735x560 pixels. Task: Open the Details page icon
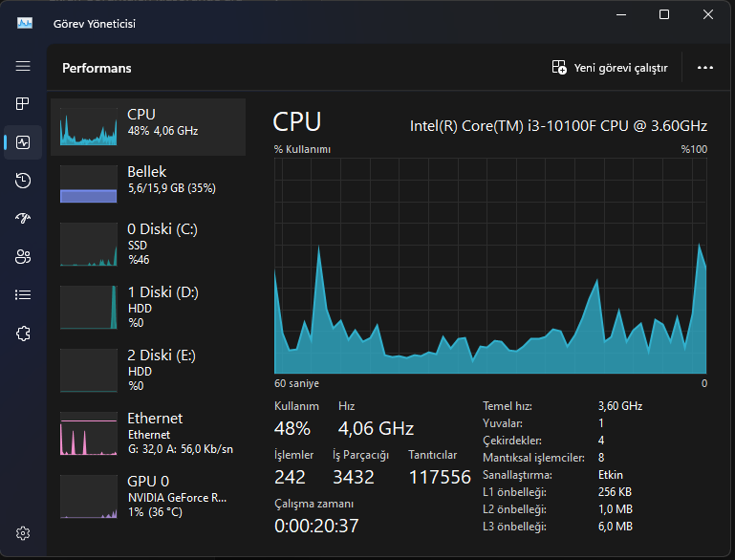[x=23, y=294]
